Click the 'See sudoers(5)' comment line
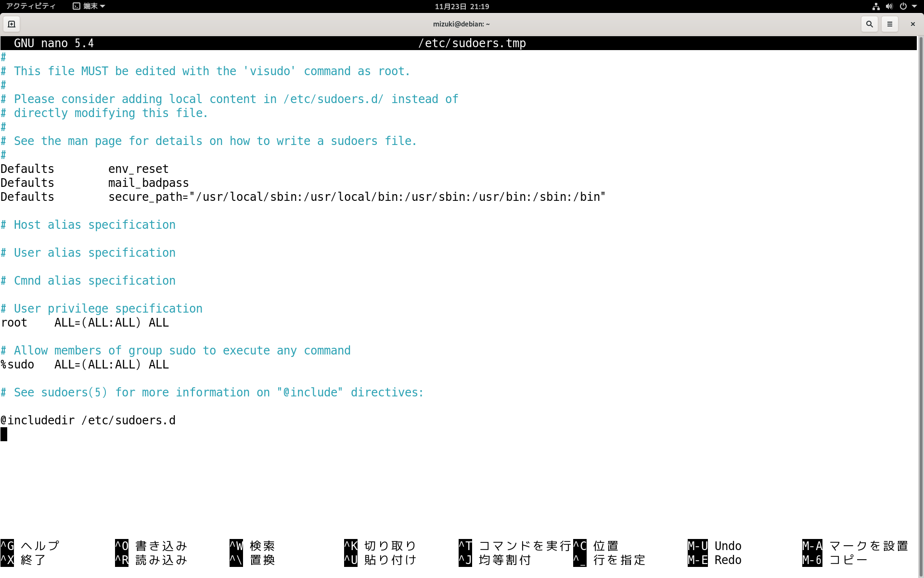Viewport: 924px width, 578px height. 212,393
